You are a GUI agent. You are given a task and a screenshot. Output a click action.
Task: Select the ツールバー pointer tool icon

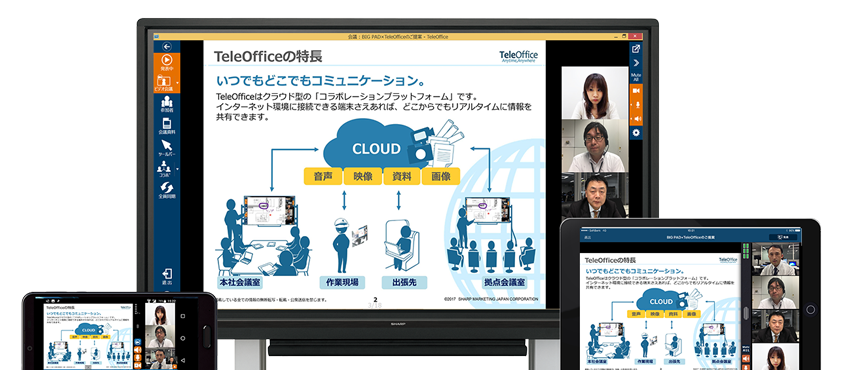[x=167, y=148]
